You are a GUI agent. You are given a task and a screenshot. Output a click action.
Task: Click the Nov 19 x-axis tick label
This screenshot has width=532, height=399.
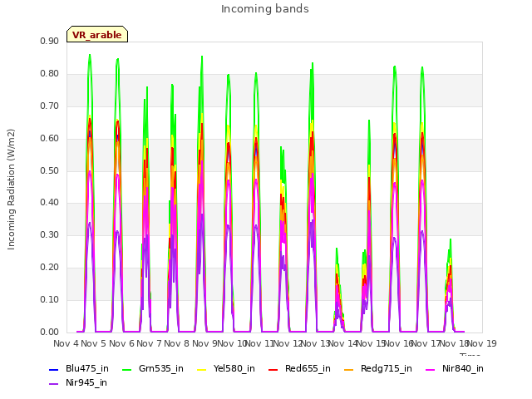coord(482,343)
